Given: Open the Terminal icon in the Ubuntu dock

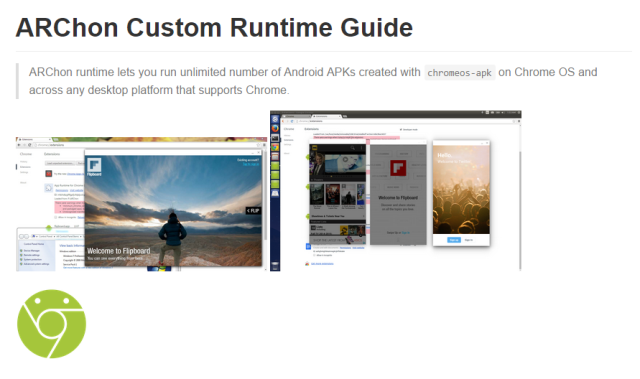Looking at the screenshot, I should click(275, 138).
